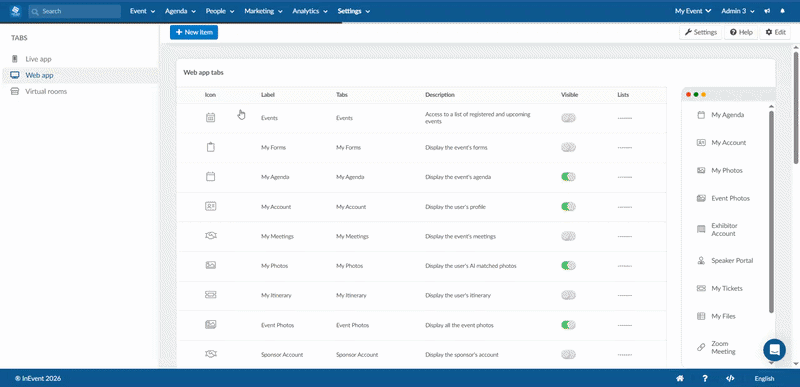Enable visibility for My Meetings
The height and width of the screenshot is (387, 800).
coord(568,236)
